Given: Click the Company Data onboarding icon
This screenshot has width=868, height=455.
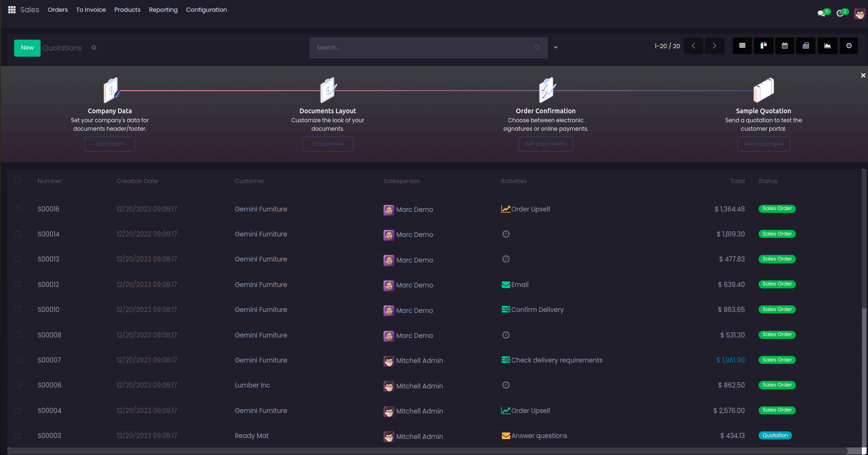Looking at the screenshot, I should click(111, 90).
